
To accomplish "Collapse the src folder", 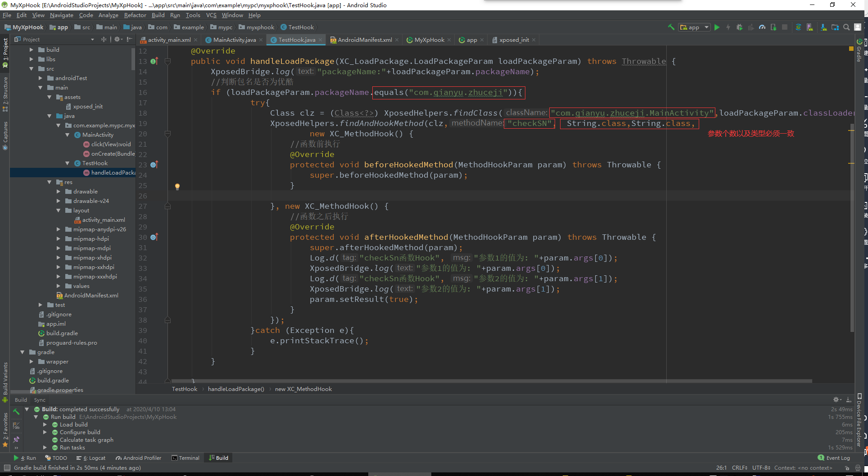I will click(31, 69).
